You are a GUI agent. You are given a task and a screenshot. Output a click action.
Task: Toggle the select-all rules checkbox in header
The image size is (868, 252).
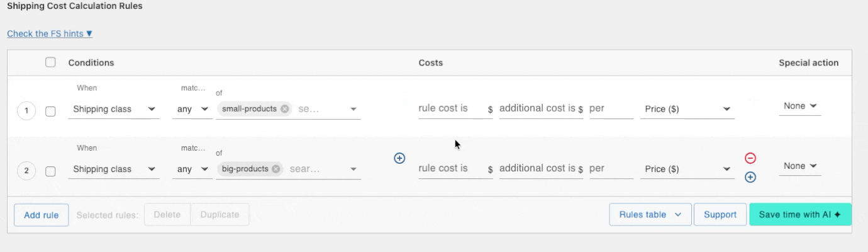51,62
